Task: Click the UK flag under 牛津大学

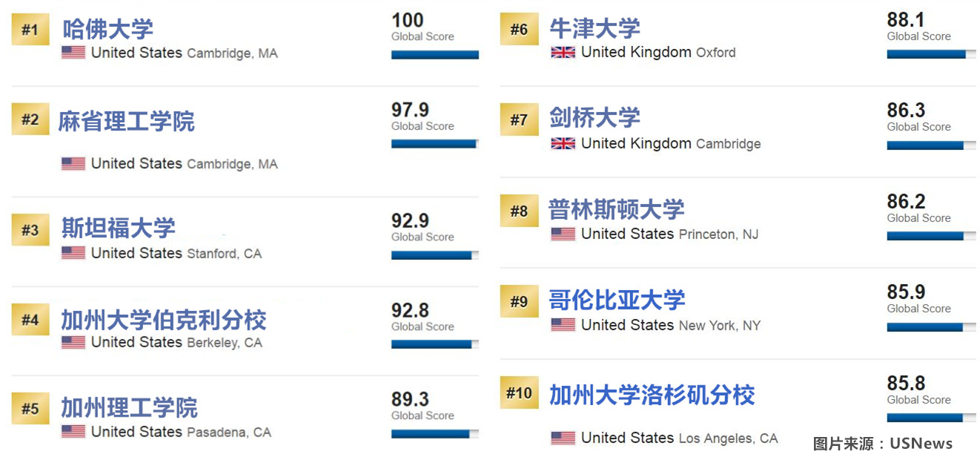Action: [563, 53]
